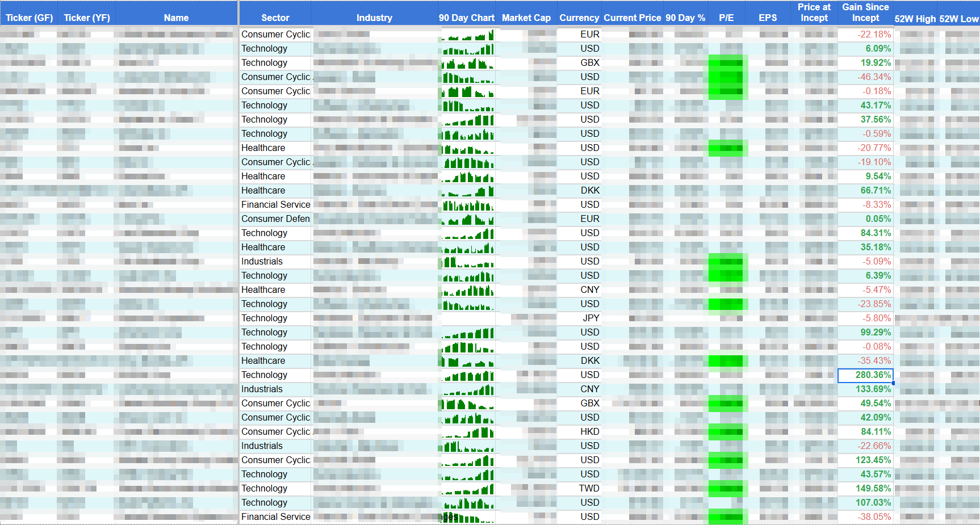This screenshot has width=980, height=525.
Task: Select the Gain Since Incept header
Action: tap(865, 12)
